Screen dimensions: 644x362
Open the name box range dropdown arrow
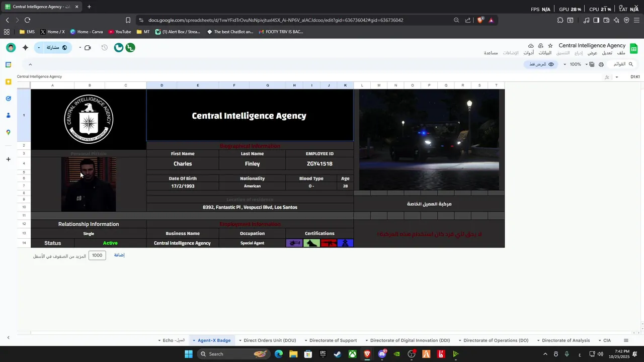pos(617,77)
